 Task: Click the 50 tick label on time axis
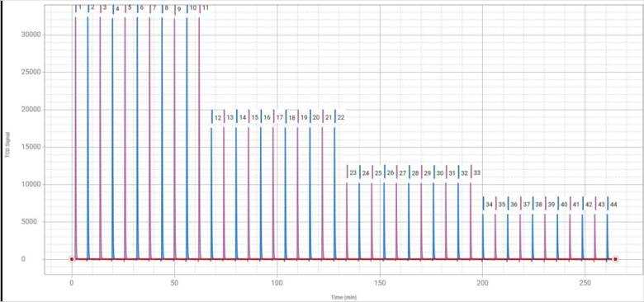pos(174,283)
